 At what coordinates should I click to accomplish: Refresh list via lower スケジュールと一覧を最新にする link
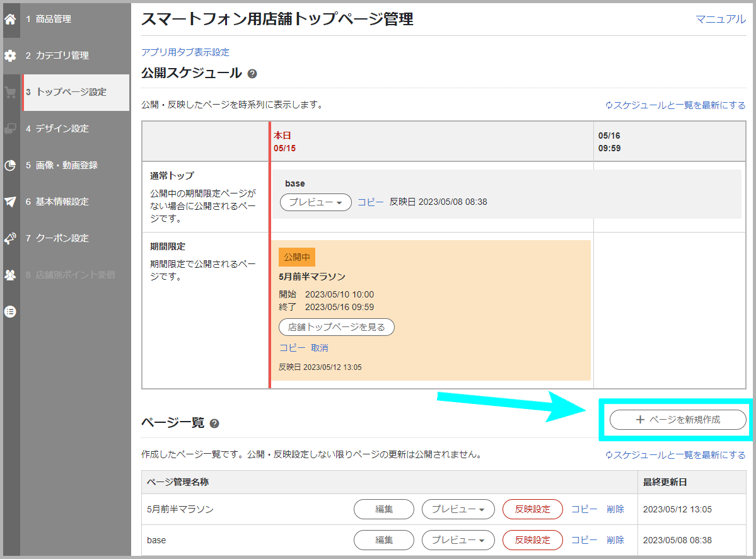675,455
